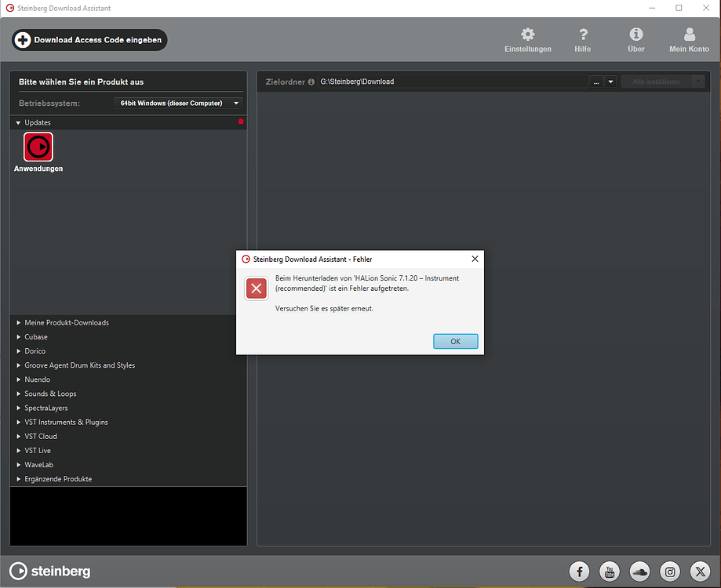The height and width of the screenshot is (588, 721).
Task: Collapse the Updates section
Action: click(17, 122)
